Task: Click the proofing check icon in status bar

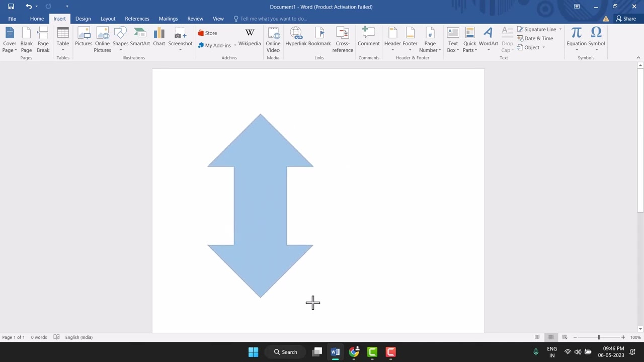Action: 56,337
